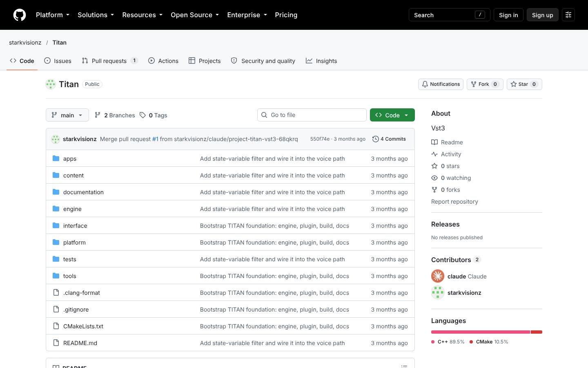
Task: Click the Report repository link
Action: click(454, 201)
